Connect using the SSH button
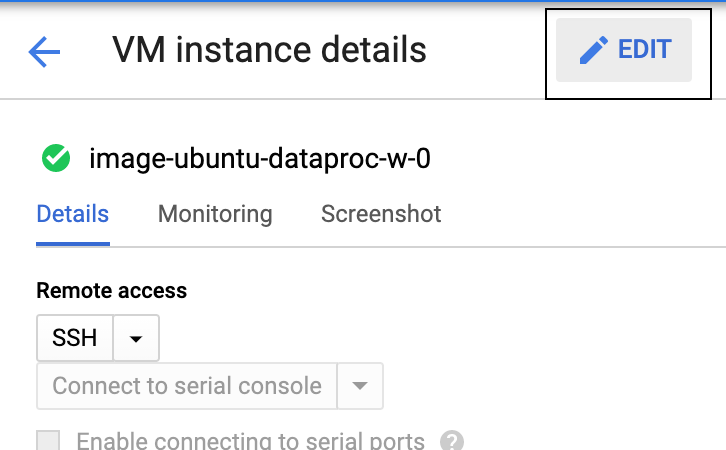The image size is (726, 450). [x=75, y=338]
